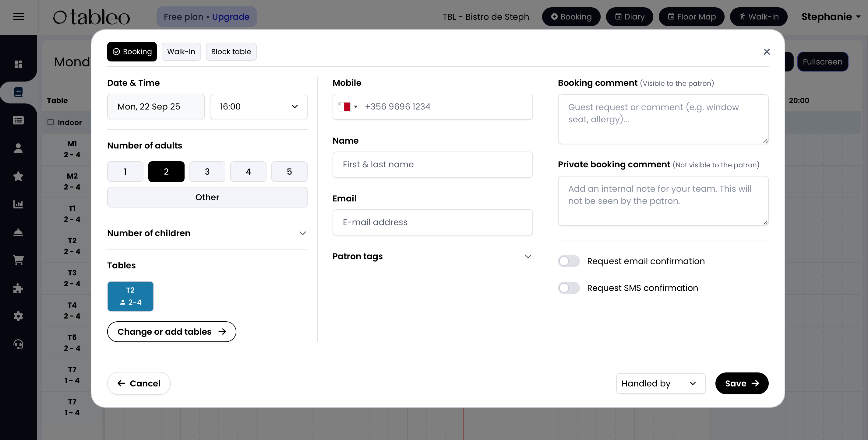The image size is (868, 440).
Task: Switch to the Block table tab
Action: [231, 51]
